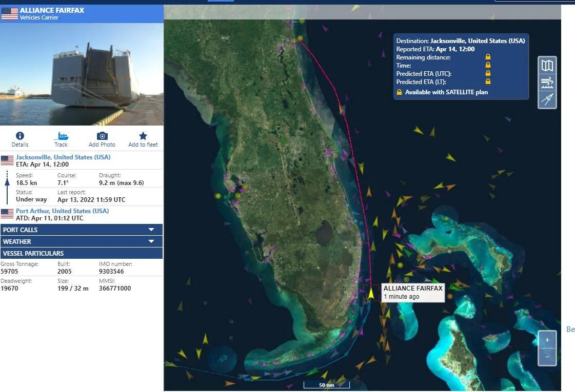Click Gross Tonnage value 59705
This screenshot has height=392, width=575.
pos(9,272)
